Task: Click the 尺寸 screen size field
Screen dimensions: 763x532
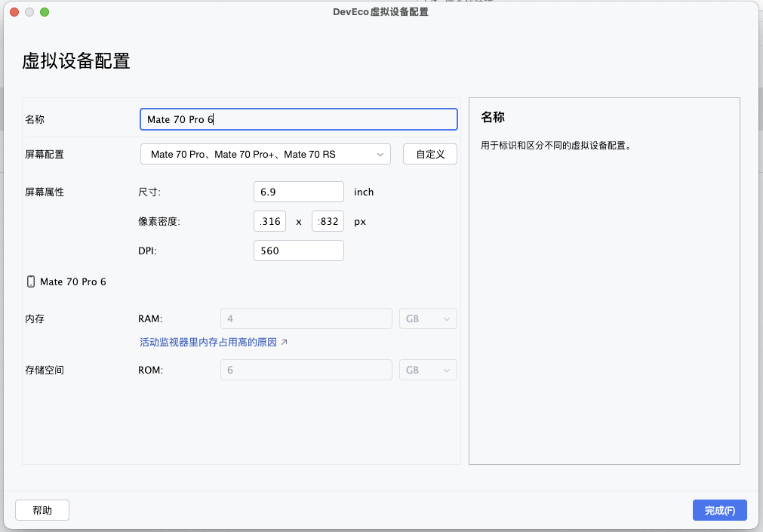Action: (x=299, y=192)
